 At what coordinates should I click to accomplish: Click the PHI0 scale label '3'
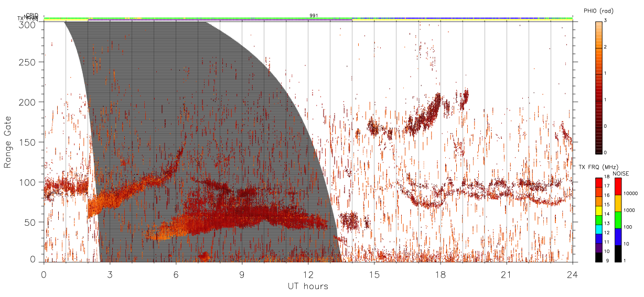tap(605, 21)
